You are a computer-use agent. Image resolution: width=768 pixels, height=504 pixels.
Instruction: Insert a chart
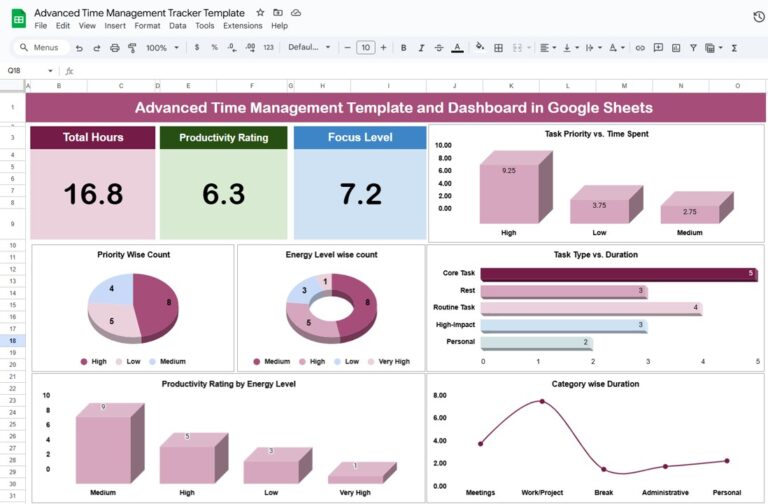pos(676,48)
